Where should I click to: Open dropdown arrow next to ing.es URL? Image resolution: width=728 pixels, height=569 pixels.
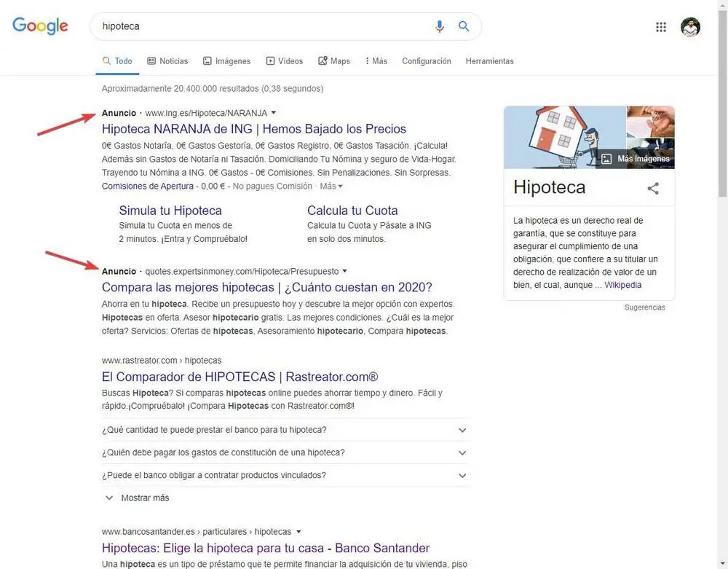point(274,113)
